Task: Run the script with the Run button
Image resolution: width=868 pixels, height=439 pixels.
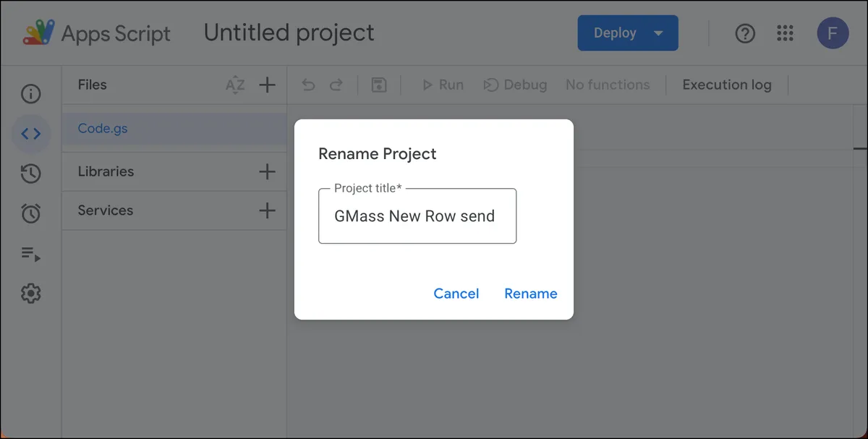Action: (x=442, y=85)
